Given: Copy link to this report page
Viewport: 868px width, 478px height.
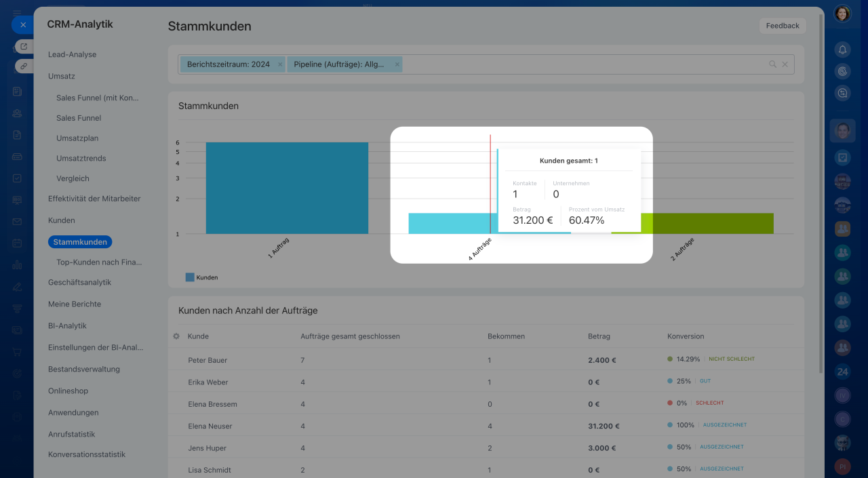Looking at the screenshot, I should click(x=24, y=66).
